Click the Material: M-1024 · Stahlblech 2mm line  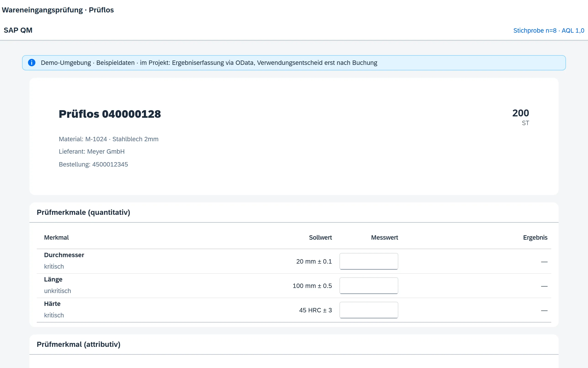pyautogui.click(x=109, y=139)
